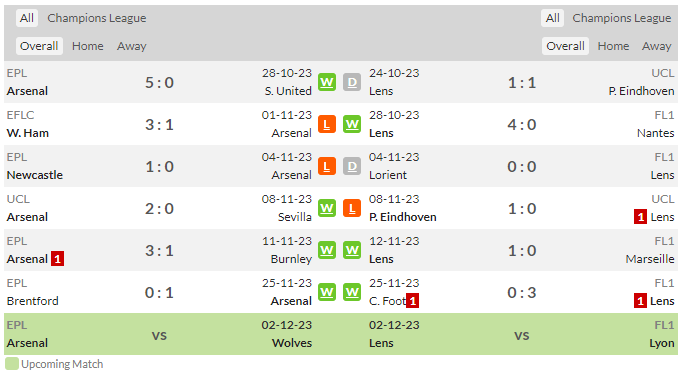Select the right Overall filter tab
The image size is (682, 388).
click(565, 46)
